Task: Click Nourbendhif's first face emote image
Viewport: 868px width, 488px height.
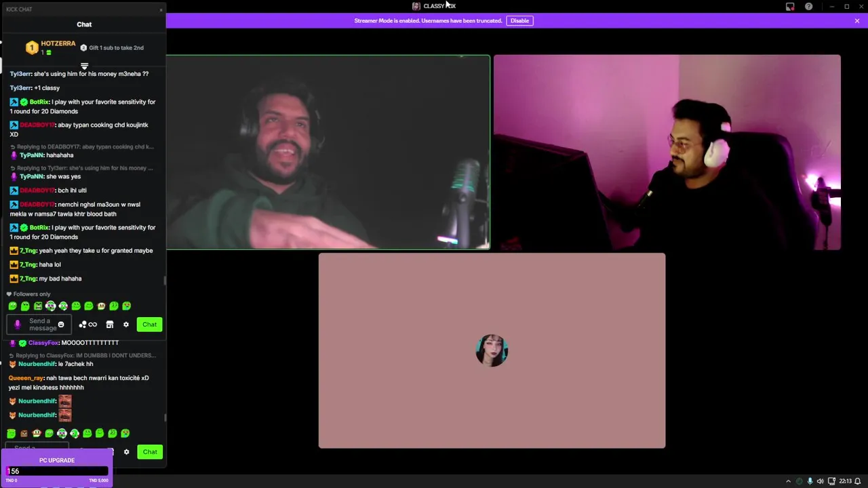Action: coord(65,401)
